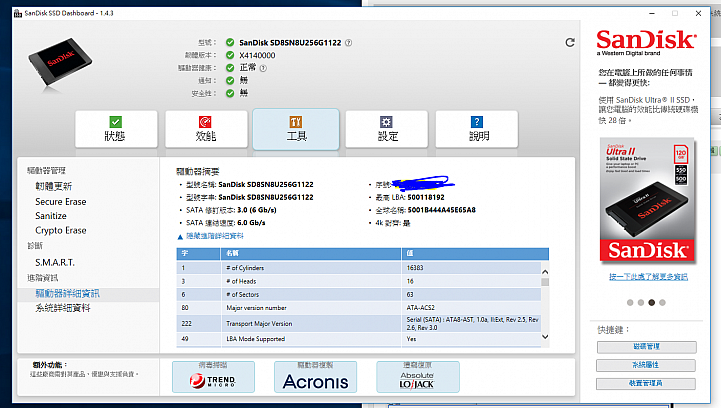Click the ATA-ACS2 value cell
721x408 pixels.
coord(471,308)
